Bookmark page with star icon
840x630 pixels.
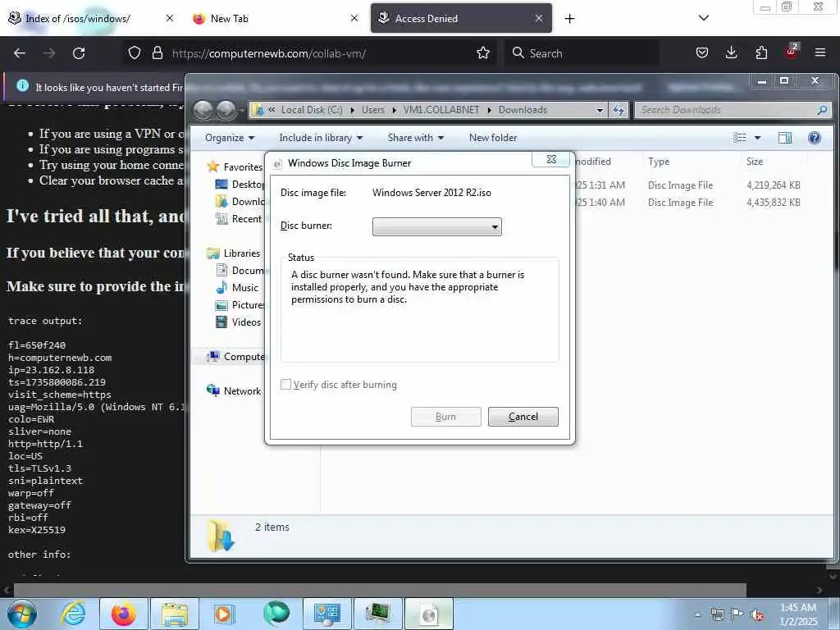click(483, 53)
